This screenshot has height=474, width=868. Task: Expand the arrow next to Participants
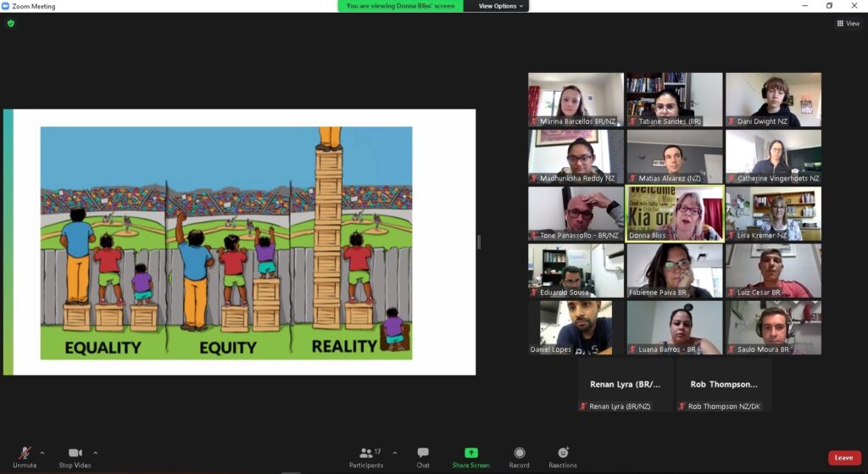[394, 452]
